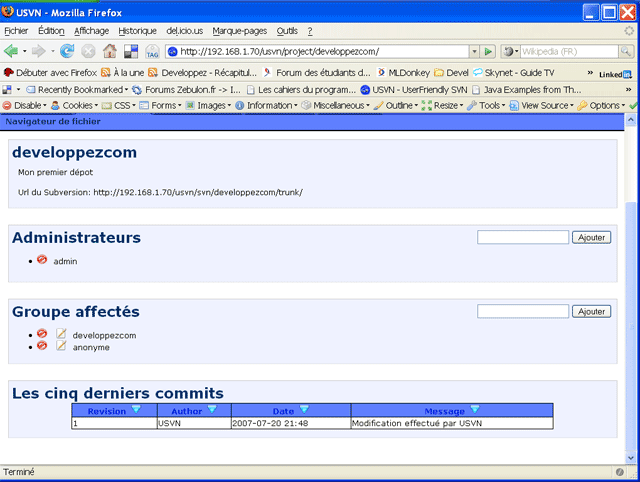
Task: Click the red Stop loading icon
Action: pos(88,51)
